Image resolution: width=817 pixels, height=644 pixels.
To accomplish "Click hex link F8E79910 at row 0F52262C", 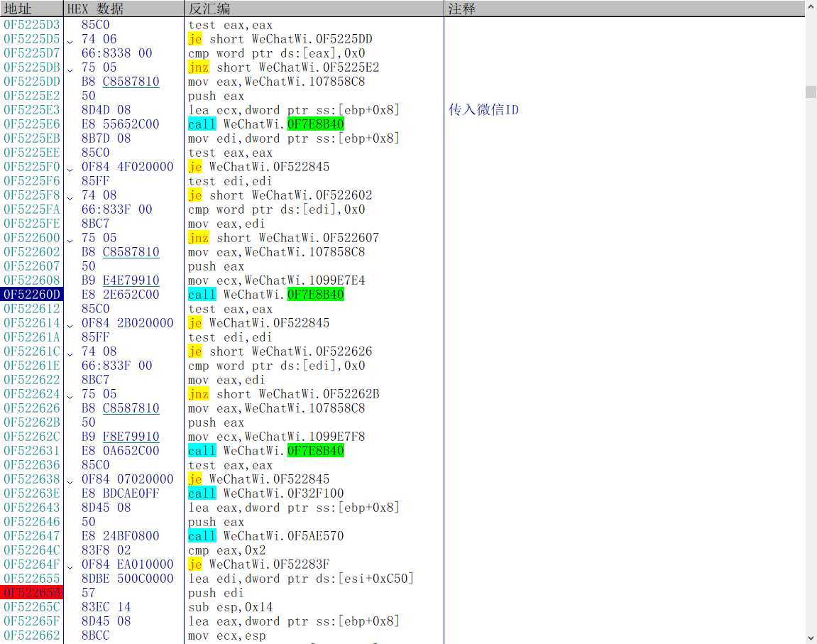I will coord(131,437).
